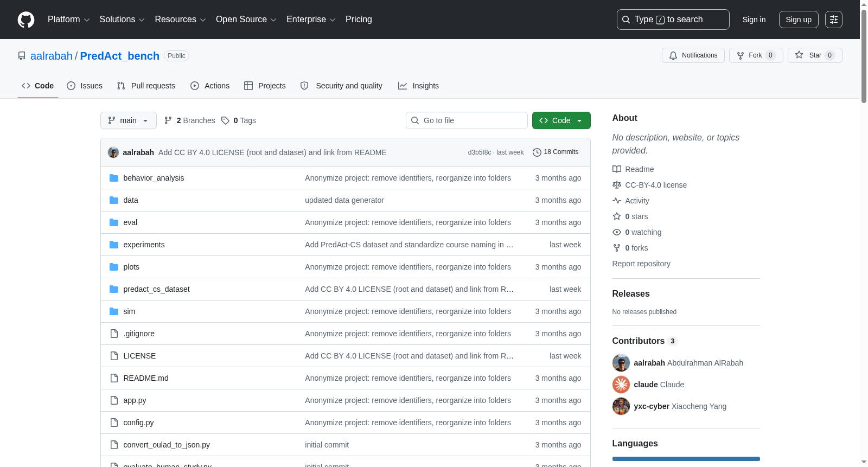
Task: Fork the repository with the Fork button
Action: pos(756,55)
